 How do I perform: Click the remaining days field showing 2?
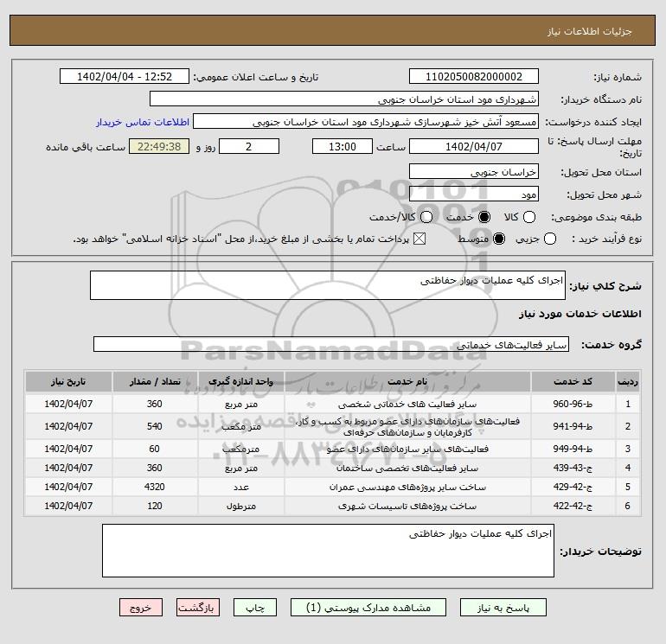pyautogui.click(x=249, y=146)
